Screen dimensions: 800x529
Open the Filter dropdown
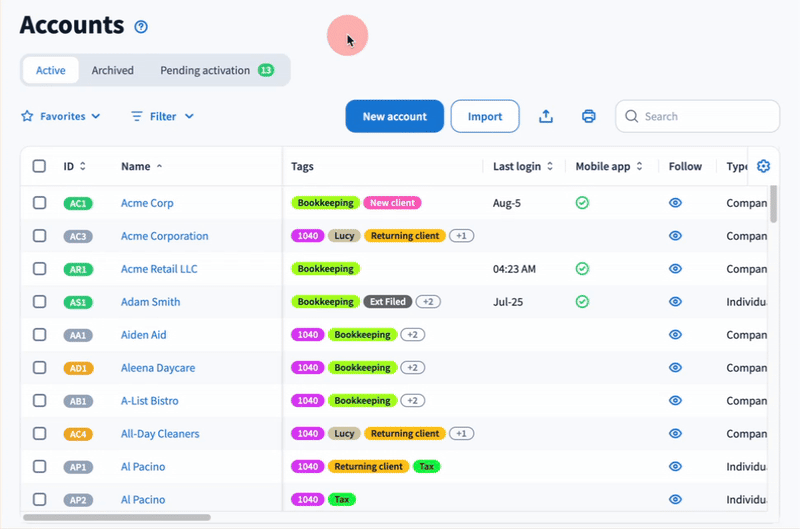[163, 116]
